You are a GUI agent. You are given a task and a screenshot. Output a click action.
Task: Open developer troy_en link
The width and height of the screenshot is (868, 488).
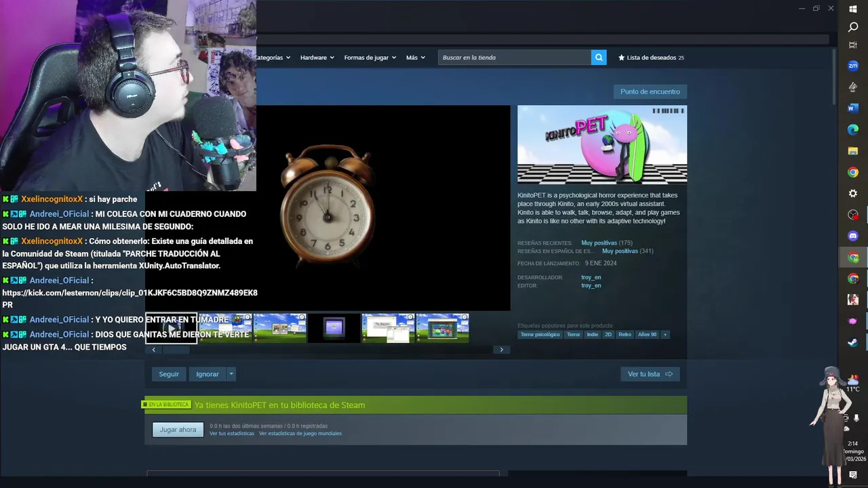[x=591, y=277]
